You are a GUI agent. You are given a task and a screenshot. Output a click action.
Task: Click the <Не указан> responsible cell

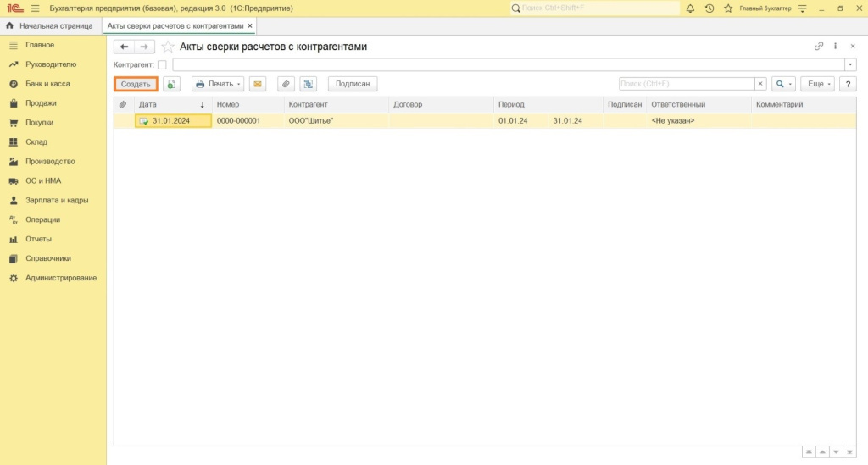click(x=698, y=120)
